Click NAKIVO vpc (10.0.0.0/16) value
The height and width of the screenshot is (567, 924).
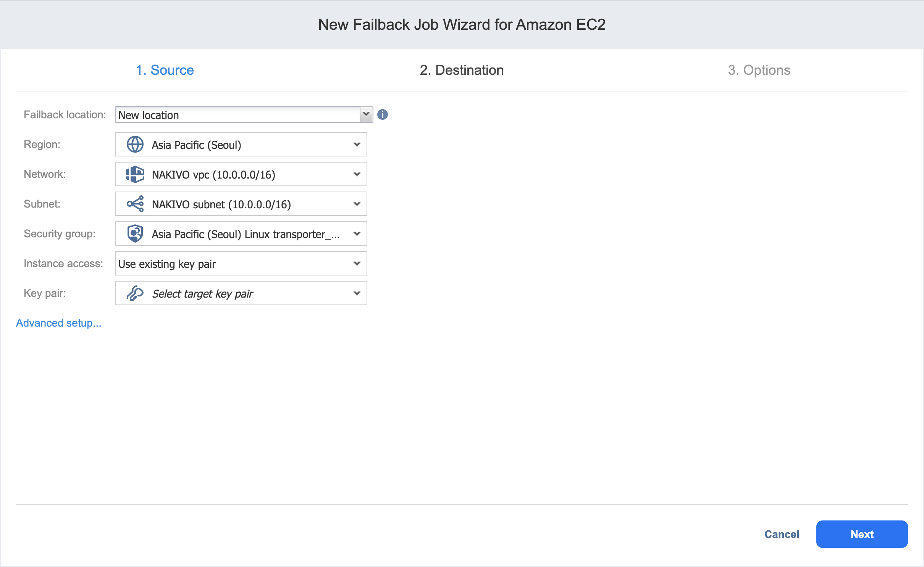tap(213, 175)
